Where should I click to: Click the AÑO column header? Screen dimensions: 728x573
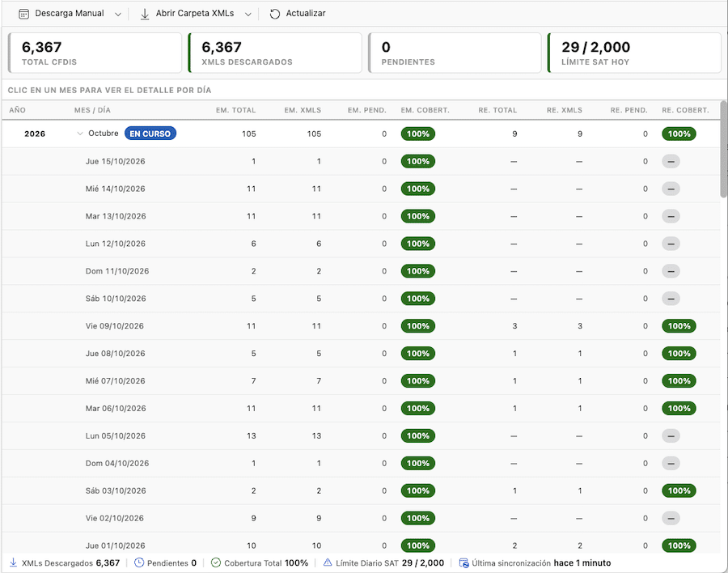coord(18,111)
